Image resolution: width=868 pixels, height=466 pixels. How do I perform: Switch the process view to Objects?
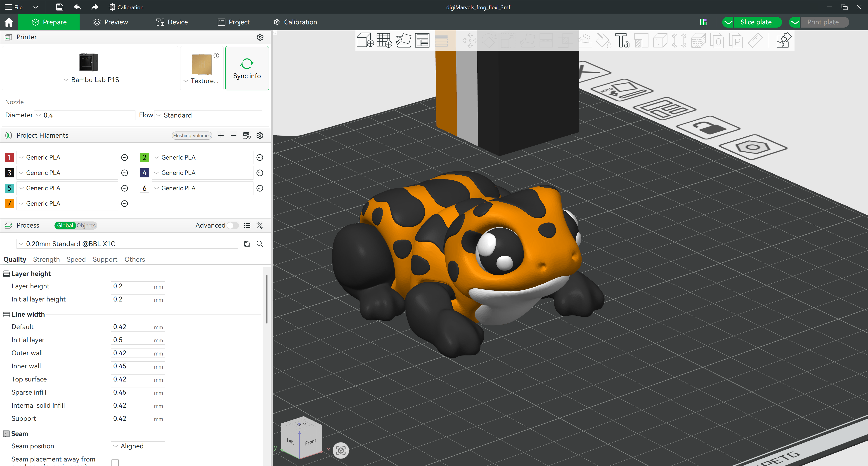(86, 226)
